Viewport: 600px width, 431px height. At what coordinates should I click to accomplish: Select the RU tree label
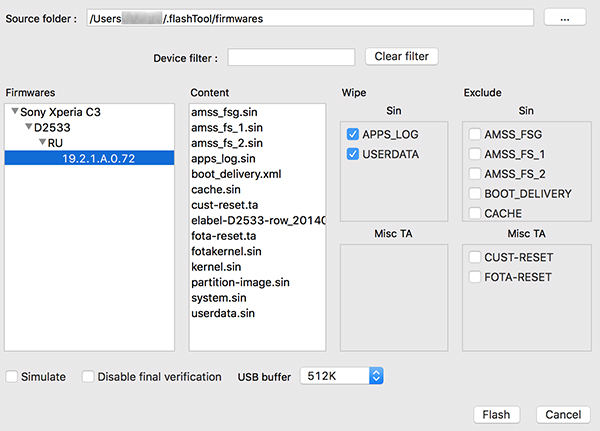tap(55, 143)
